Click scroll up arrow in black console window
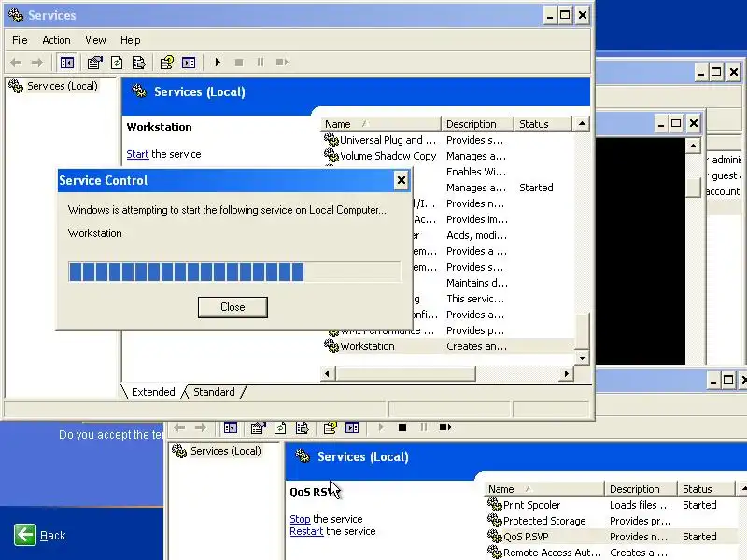 point(693,146)
